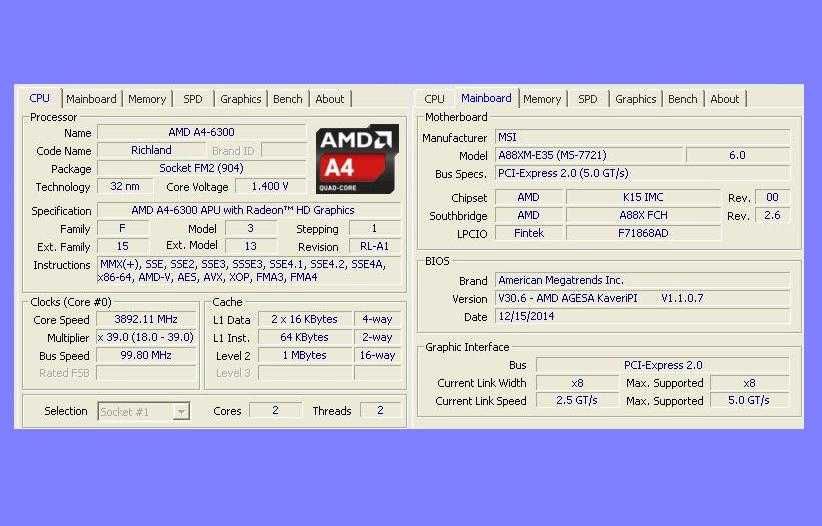Select SPD tab in left window

coord(193,99)
